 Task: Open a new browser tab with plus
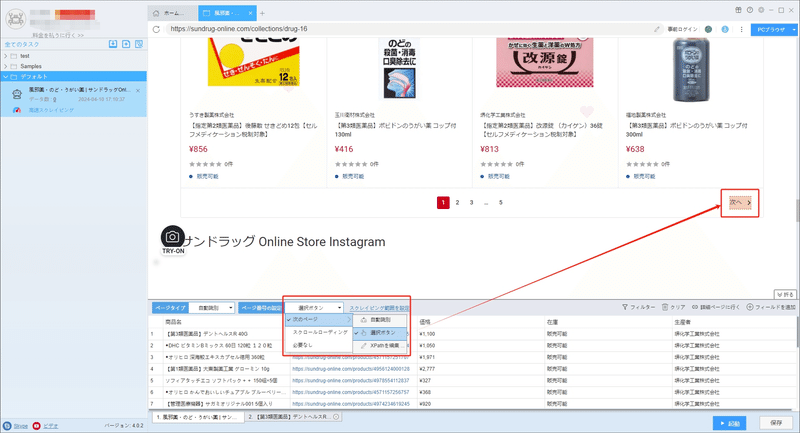262,13
